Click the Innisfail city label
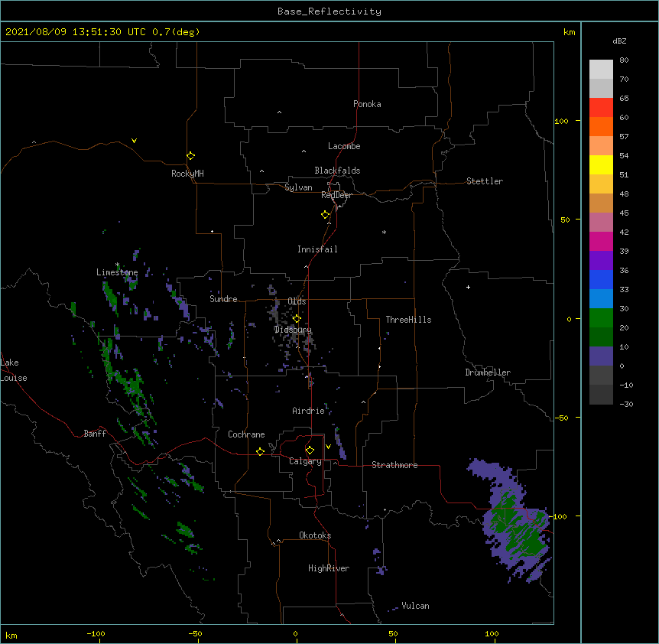The height and width of the screenshot is (644, 659). tap(317, 249)
